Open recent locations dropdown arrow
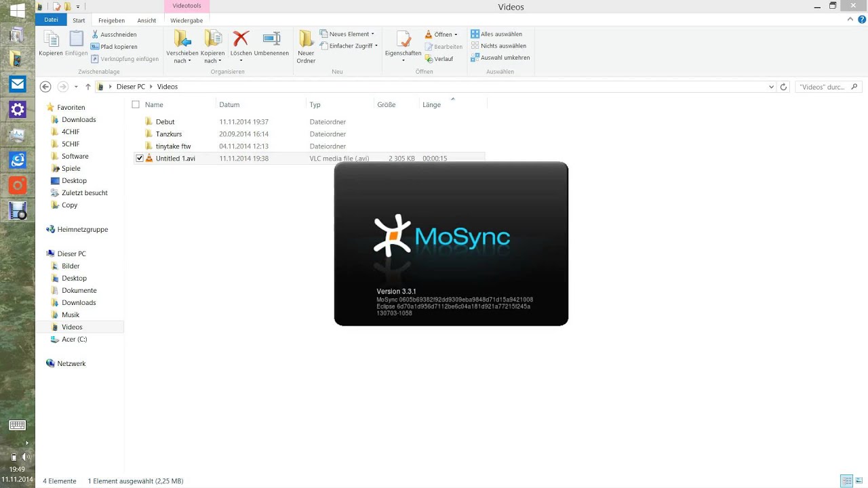Viewport: 868px width, 488px height. point(76,87)
